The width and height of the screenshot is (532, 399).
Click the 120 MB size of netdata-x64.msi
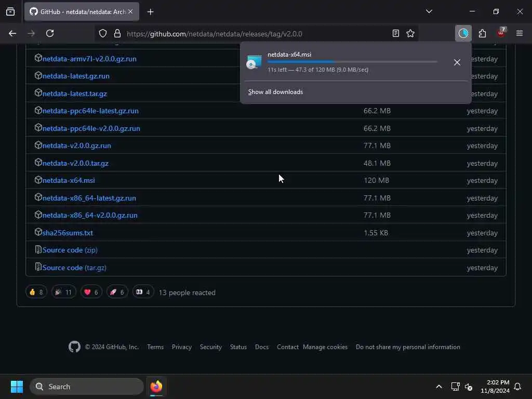[376, 180]
